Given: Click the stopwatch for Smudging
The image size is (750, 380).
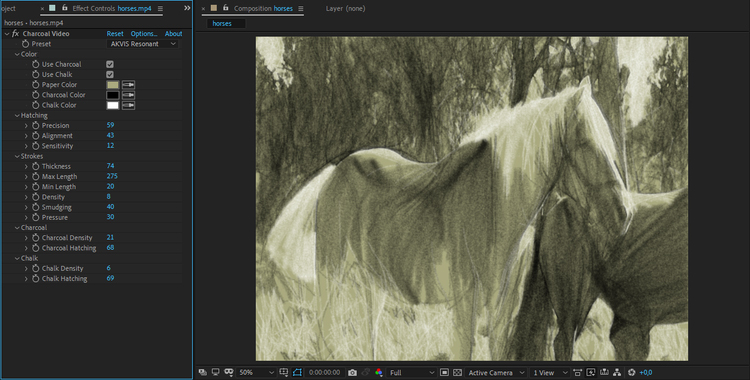Looking at the screenshot, I should 35,207.
